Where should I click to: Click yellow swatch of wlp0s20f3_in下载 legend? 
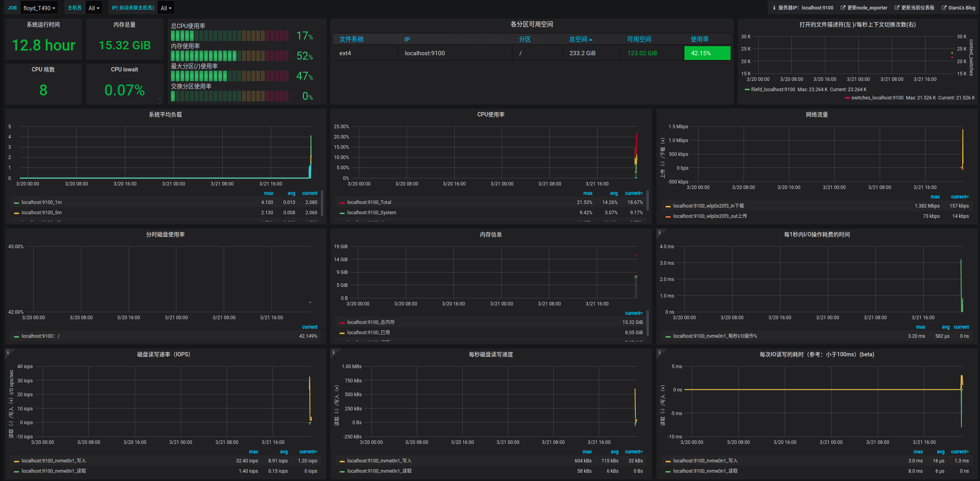tap(668, 206)
